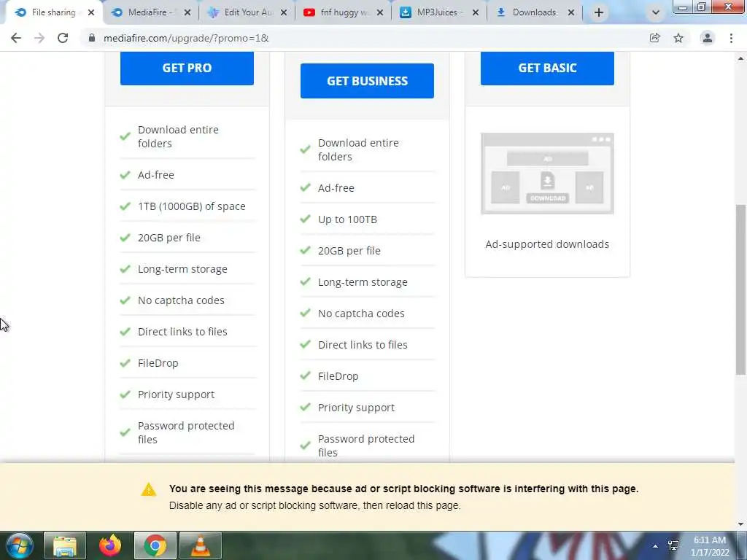Click the Business plan 'FileDrop' text

point(338,376)
